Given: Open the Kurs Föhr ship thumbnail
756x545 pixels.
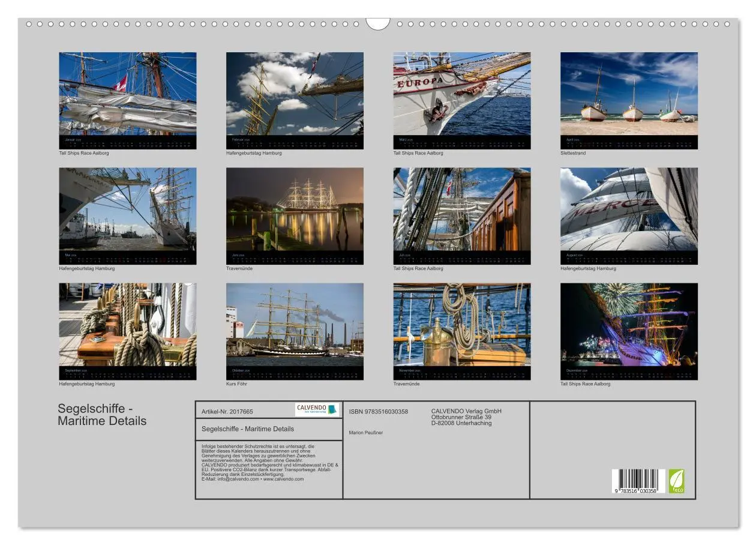Looking at the screenshot, I should click(x=295, y=328).
